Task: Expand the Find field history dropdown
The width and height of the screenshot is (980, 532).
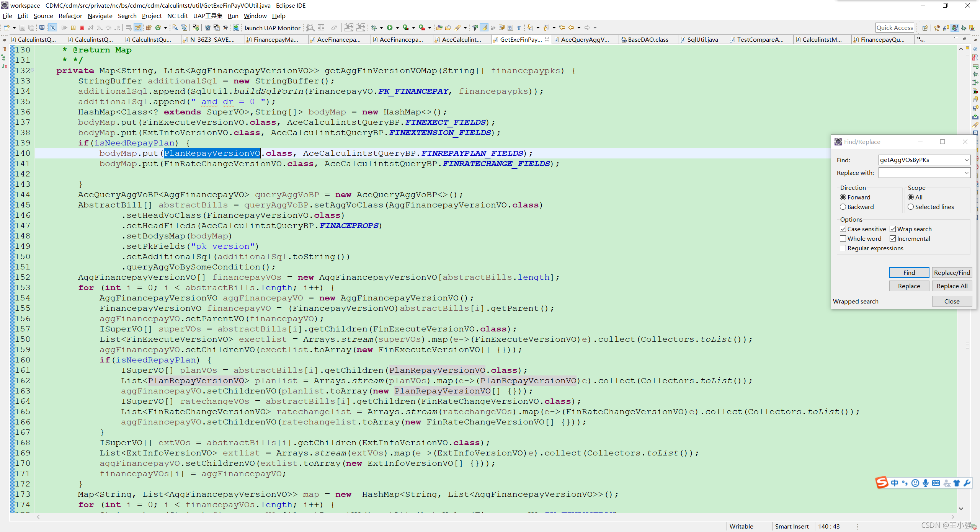Action: (966, 160)
